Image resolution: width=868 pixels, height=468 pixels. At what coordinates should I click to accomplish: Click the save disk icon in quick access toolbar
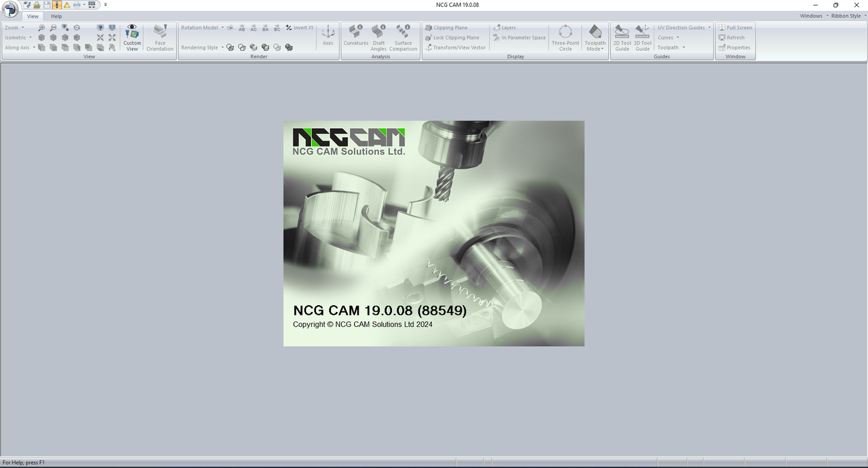click(x=47, y=5)
